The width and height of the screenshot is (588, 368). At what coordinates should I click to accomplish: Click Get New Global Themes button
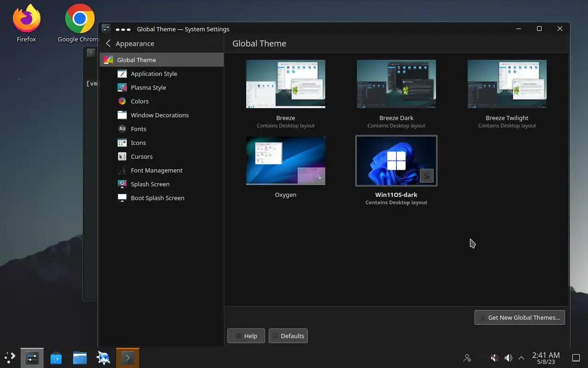(x=520, y=317)
